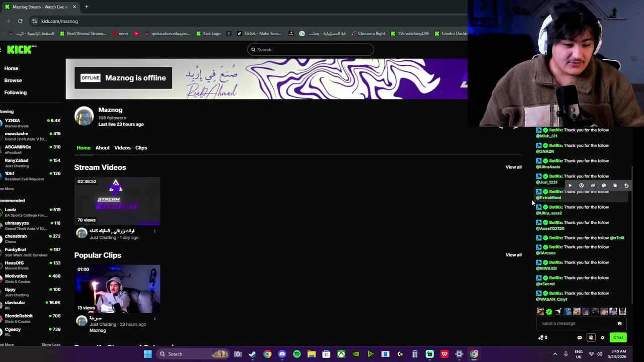Click the play icon in message toolbar
Viewport: 644px width, 362px height.
coord(570,186)
